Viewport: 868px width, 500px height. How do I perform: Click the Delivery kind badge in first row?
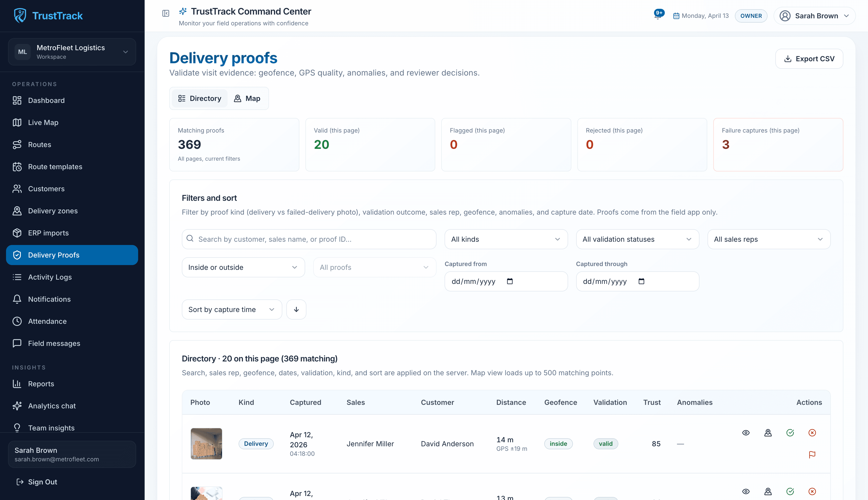256,444
